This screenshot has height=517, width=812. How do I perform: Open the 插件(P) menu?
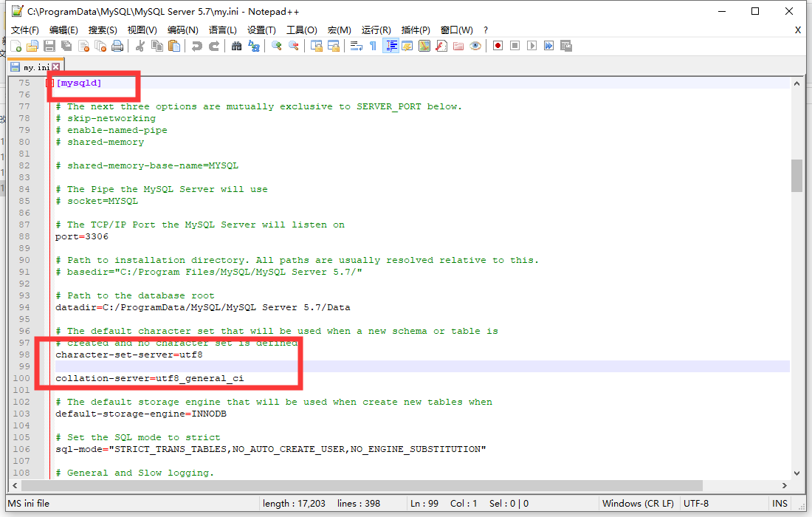416,30
